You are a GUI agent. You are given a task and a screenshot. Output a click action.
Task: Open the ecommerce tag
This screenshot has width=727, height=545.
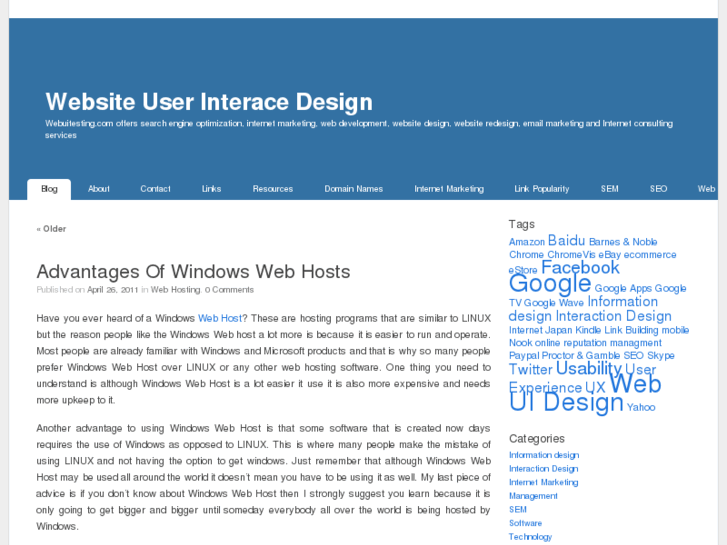point(650,255)
